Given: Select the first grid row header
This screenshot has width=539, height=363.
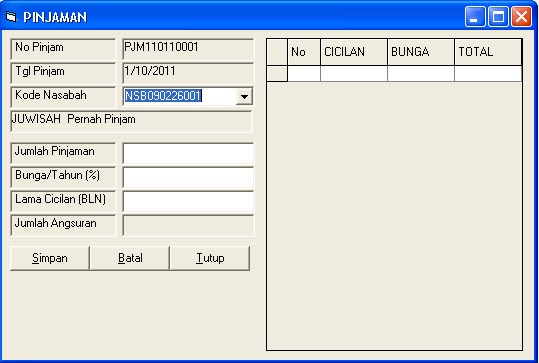Looking at the screenshot, I should point(277,74).
